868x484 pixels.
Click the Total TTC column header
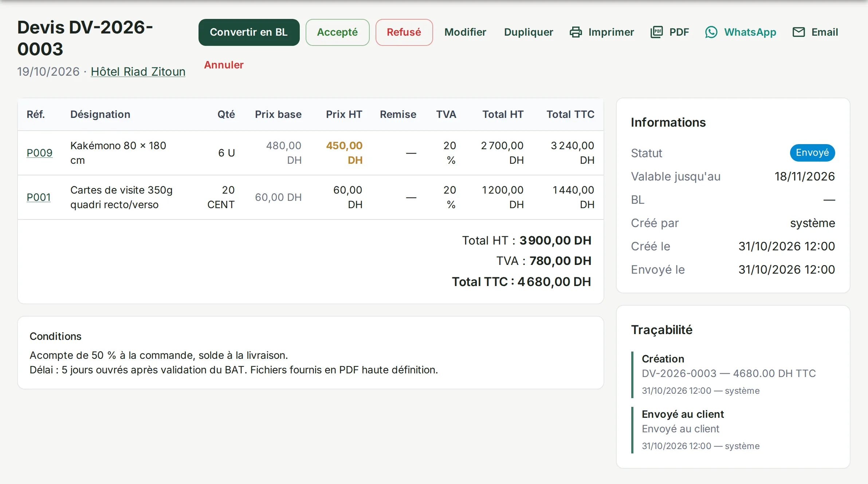tap(570, 114)
